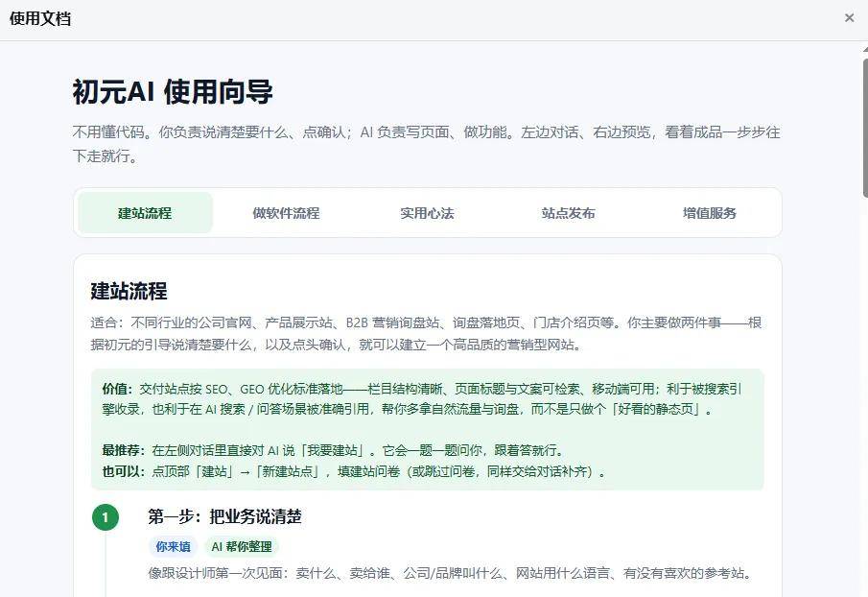
Task: Click the 使用文档 title text
Action: 40,19
